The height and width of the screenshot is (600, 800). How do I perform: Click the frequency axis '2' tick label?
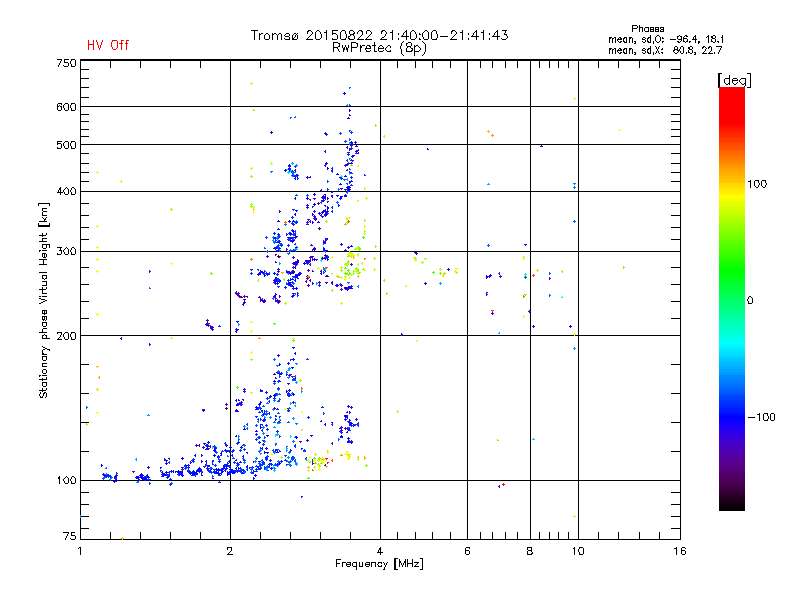(230, 551)
